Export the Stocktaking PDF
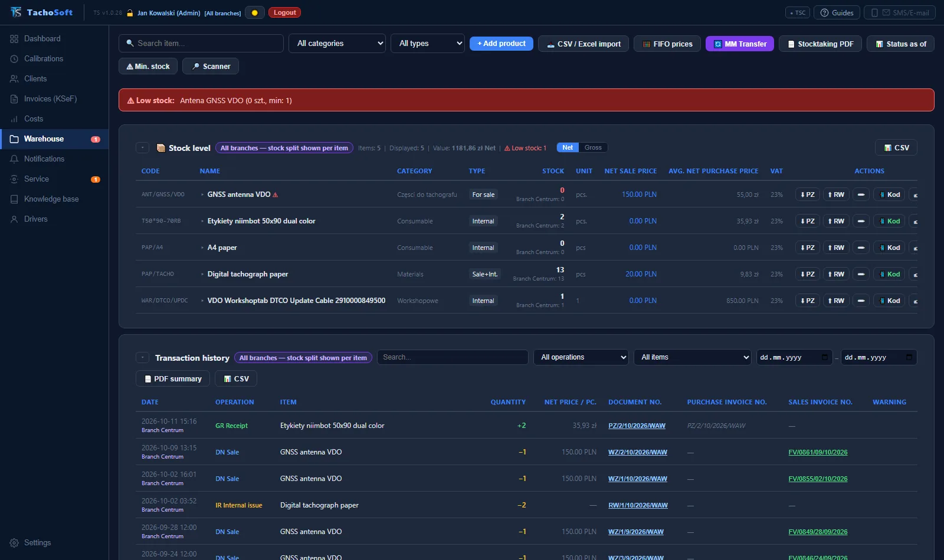This screenshot has height=560, width=944. tap(821, 44)
